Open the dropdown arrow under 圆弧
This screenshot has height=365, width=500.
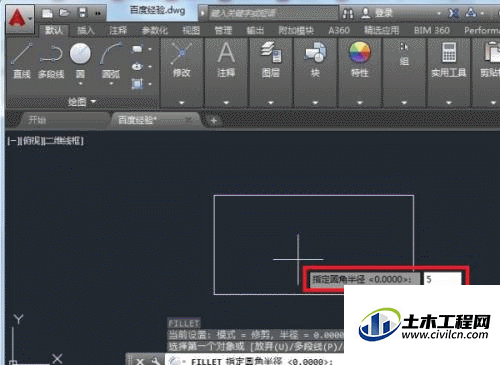(x=111, y=84)
